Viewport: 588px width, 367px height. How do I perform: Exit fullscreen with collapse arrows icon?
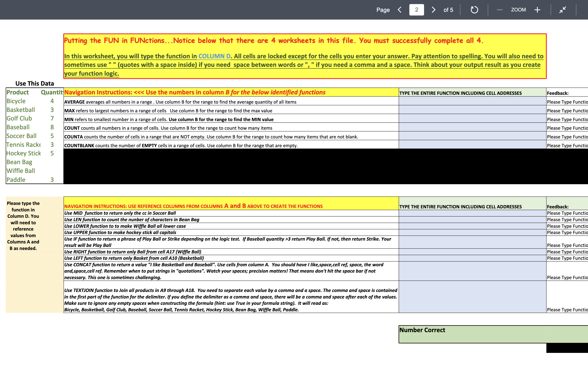pyautogui.click(x=562, y=10)
